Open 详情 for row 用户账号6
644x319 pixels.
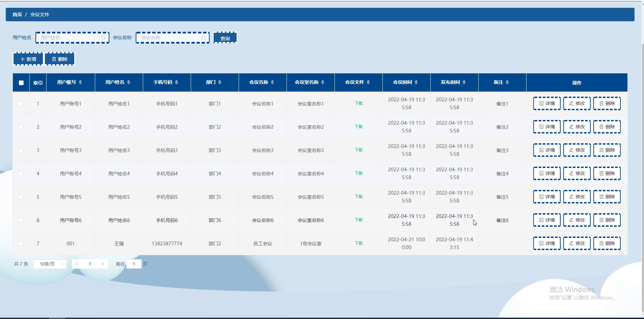coord(547,220)
